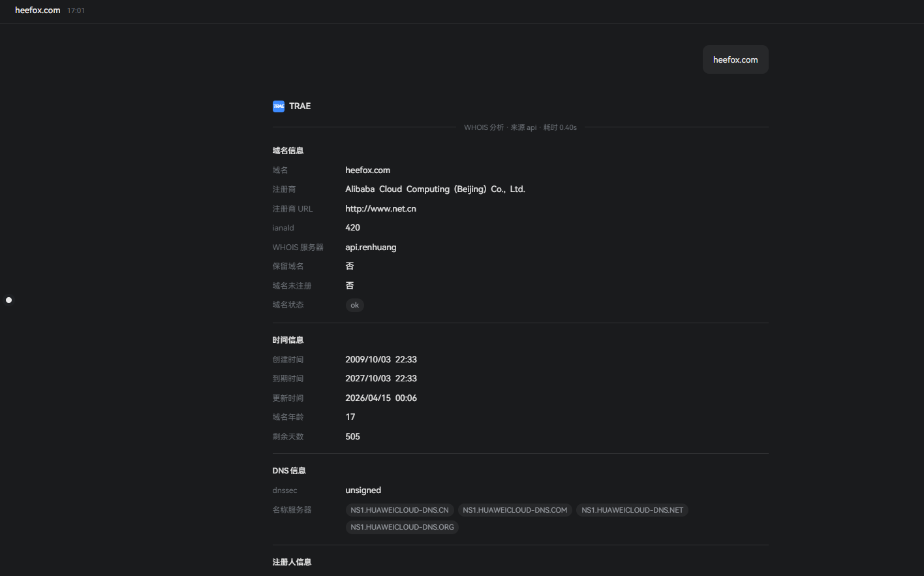This screenshot has width=924, height=576.
Task: Click the TRAE assistant name label
Action: pos(300,106)
